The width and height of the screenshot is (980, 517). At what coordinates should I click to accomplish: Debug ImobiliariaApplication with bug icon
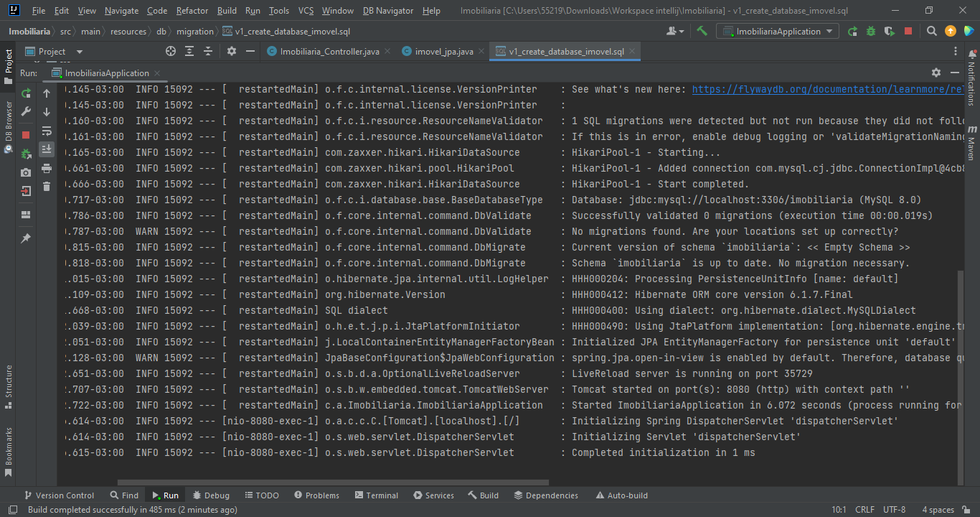click(x=871, y=31)
